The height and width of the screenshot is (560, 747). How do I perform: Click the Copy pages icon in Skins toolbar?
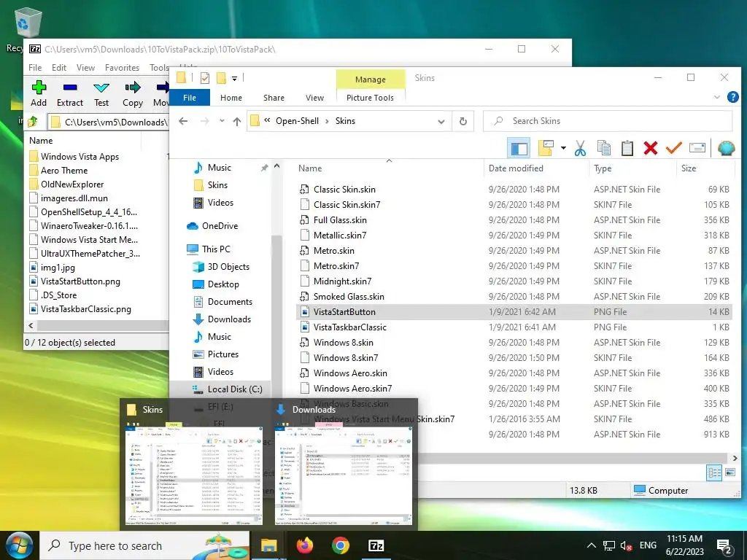(603, 149)
